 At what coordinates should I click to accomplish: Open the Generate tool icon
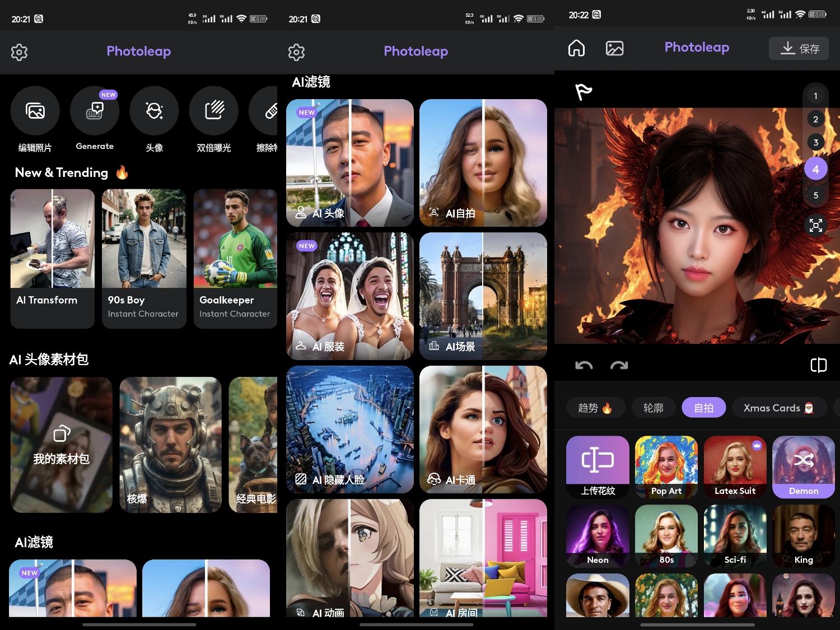(x=95, y=111)
